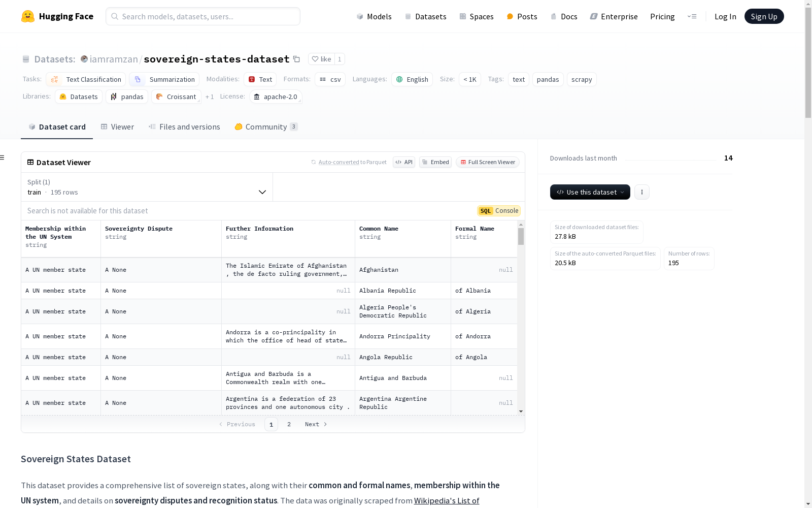812x508 pixels.
Task: Go to the Pricing page
Action: tap(662, 16)
